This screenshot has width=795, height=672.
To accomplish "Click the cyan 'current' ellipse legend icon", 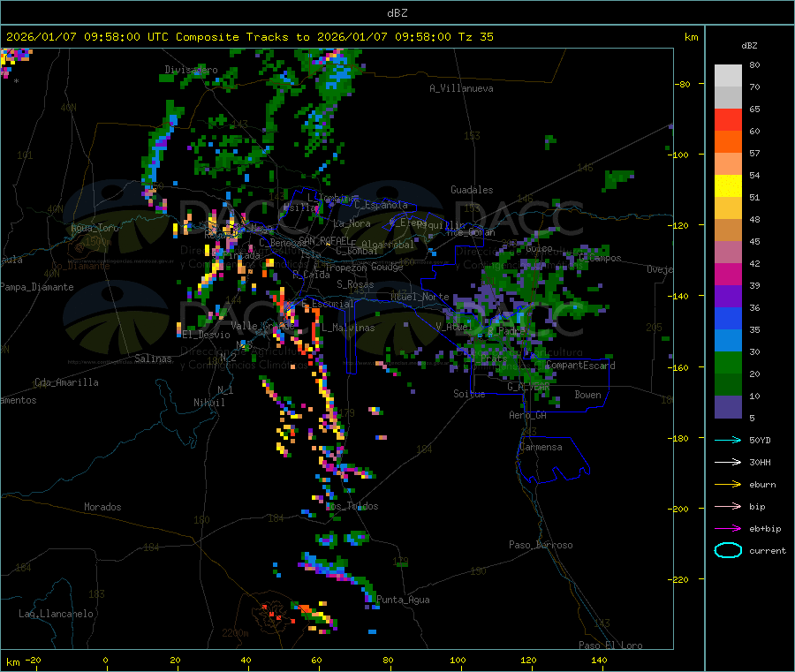I will tap(728, 550).
